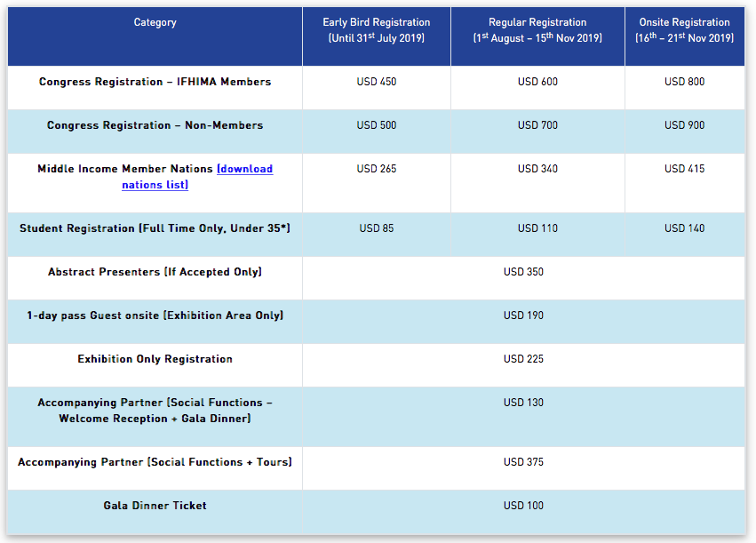Open the download nations list link
Screen dimensions: 756x543
(244, 169)
